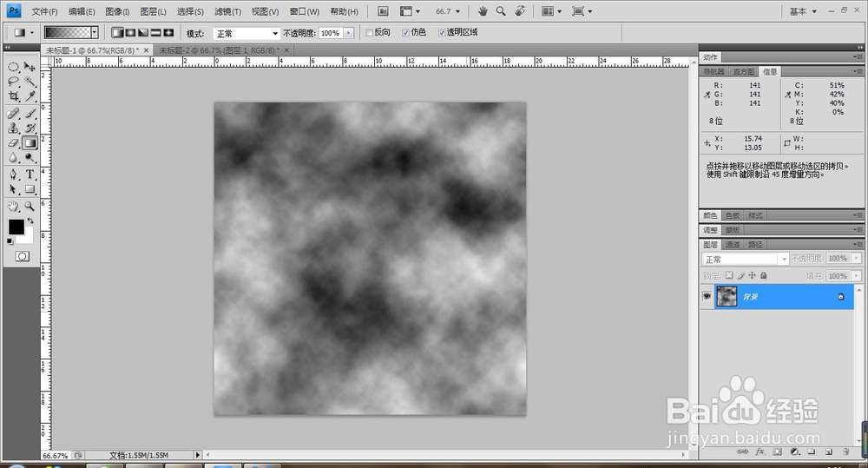Select the Move tool

tap(30, 67)
